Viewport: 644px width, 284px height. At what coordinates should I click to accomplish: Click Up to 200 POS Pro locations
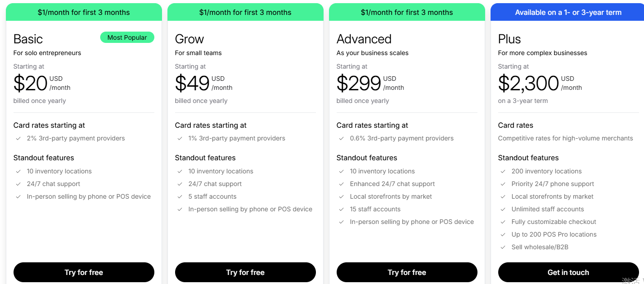pyautogui.click(x=554, y=234)
